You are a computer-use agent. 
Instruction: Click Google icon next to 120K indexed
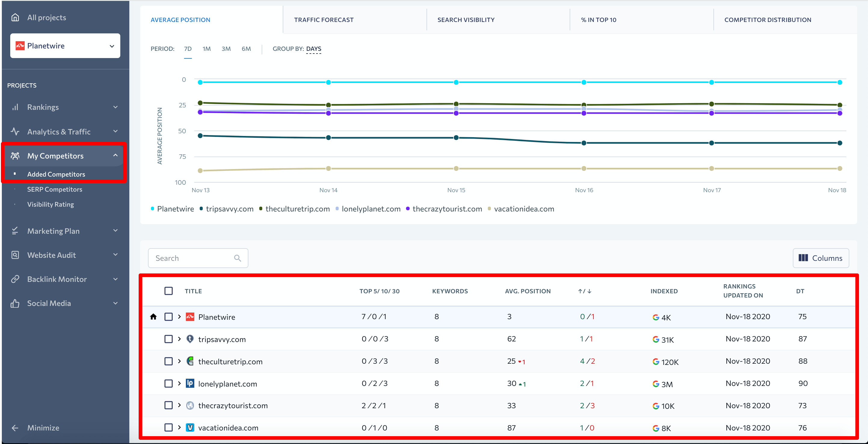coord(656,362)
